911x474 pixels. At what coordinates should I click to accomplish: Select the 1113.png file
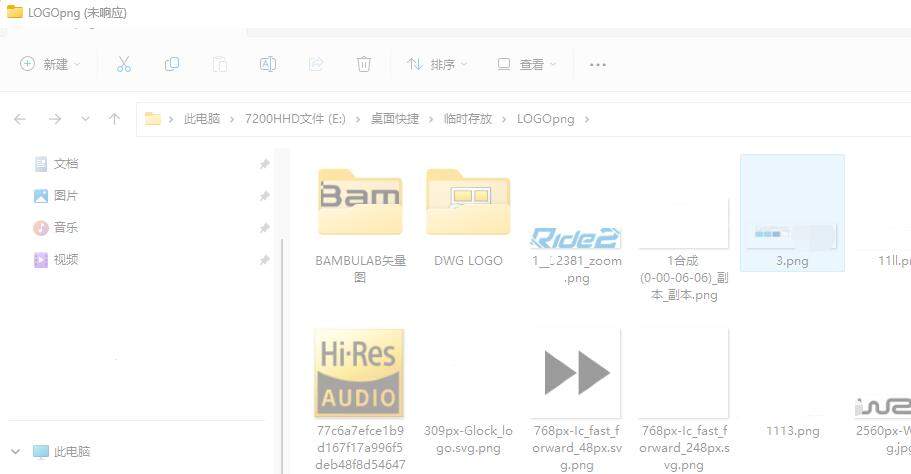(x=792, y=430)
